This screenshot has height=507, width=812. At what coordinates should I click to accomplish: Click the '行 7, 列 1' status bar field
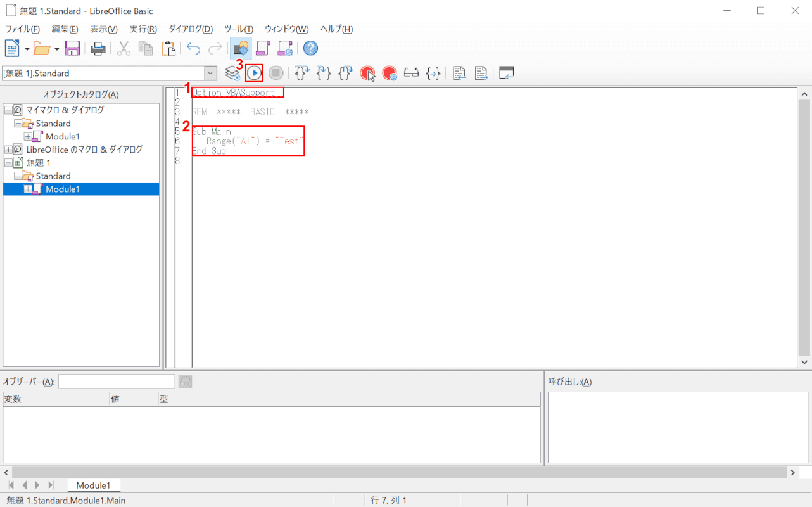click(x=389, y=500)
